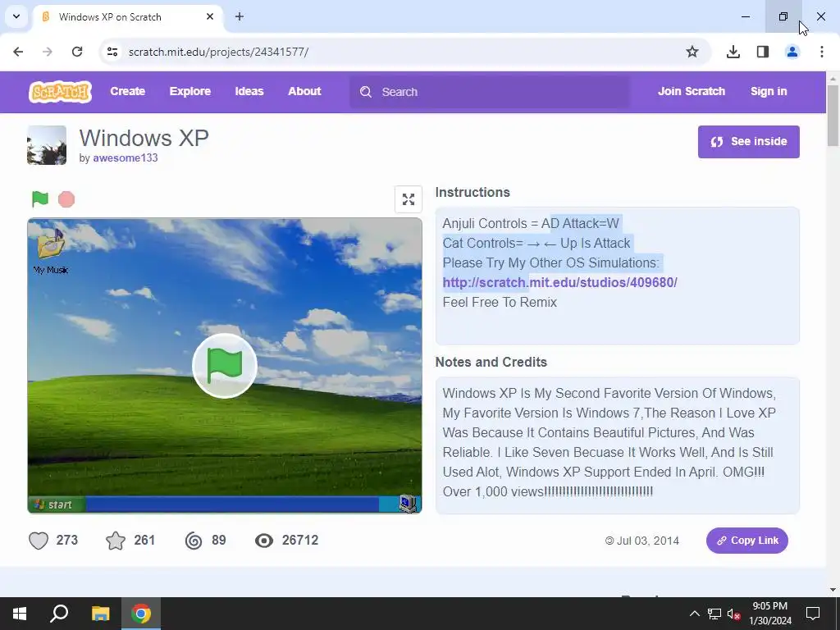Click the 273 loves count

[x=67, y=540]
